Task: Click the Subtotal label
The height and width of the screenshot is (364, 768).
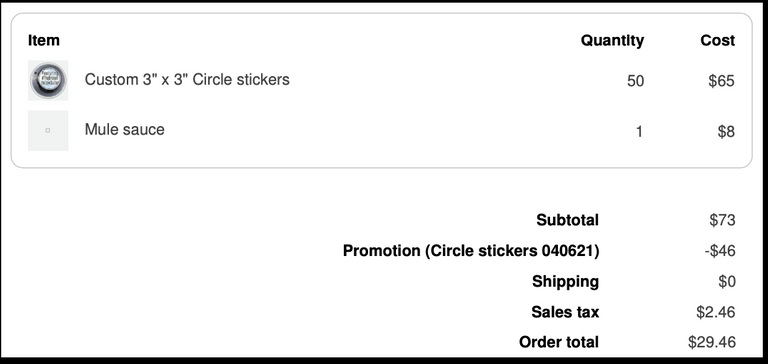Action: (567, 220)
